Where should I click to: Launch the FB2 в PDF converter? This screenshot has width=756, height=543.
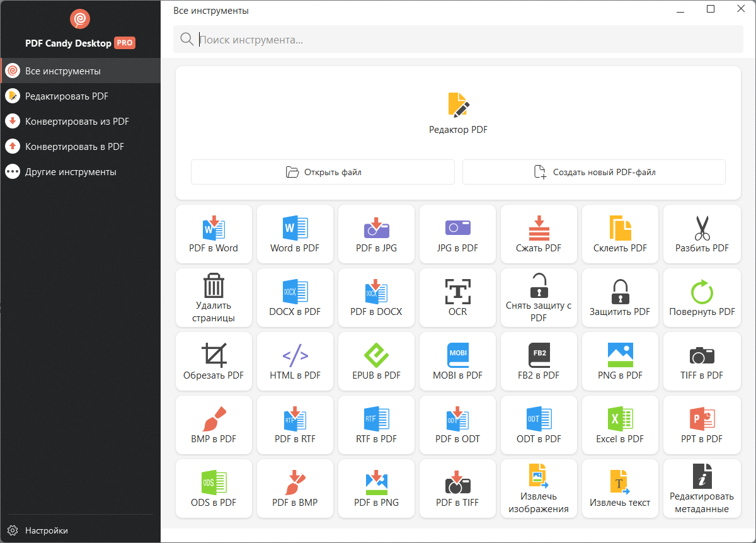[539, 361]
